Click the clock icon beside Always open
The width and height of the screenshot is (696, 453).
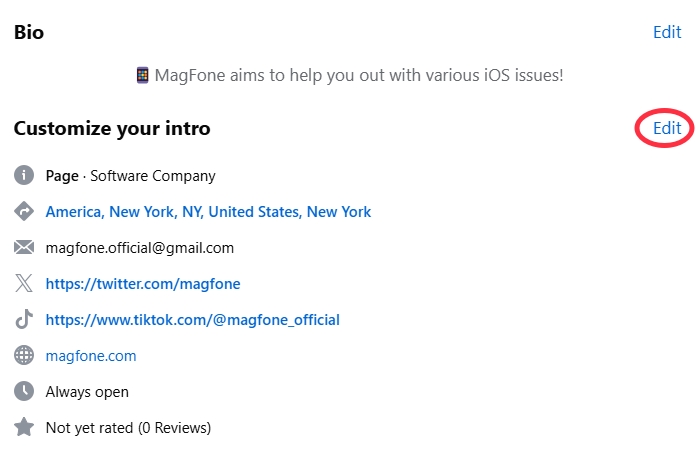point(24,392)
